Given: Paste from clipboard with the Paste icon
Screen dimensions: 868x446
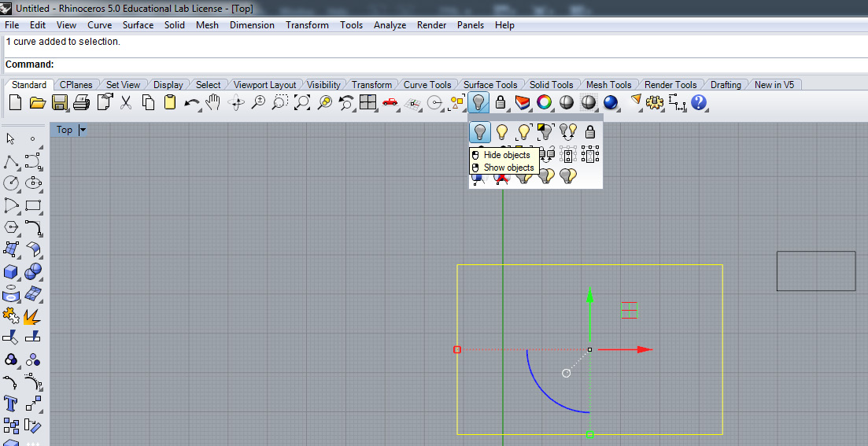Looking at the screenshot, I should [170, 102].
